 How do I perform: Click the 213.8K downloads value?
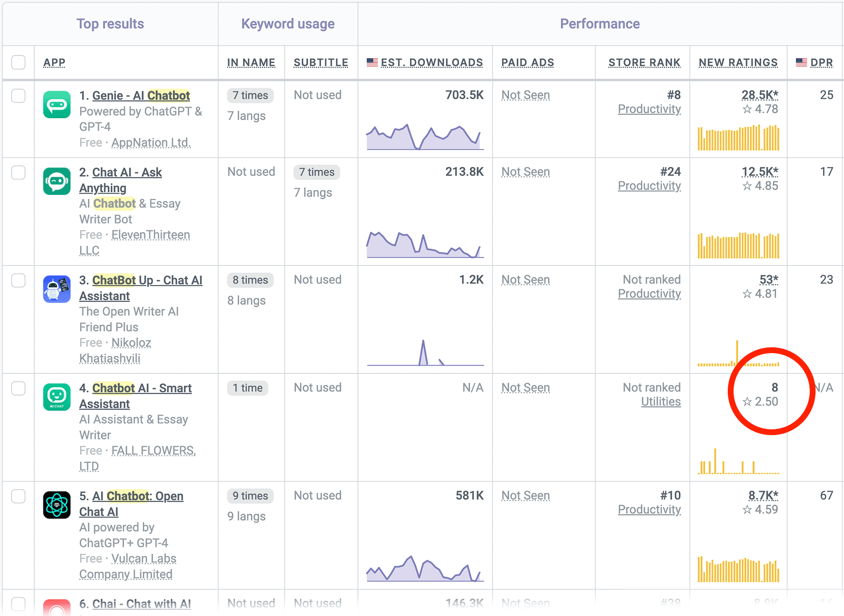coord(464,172)
